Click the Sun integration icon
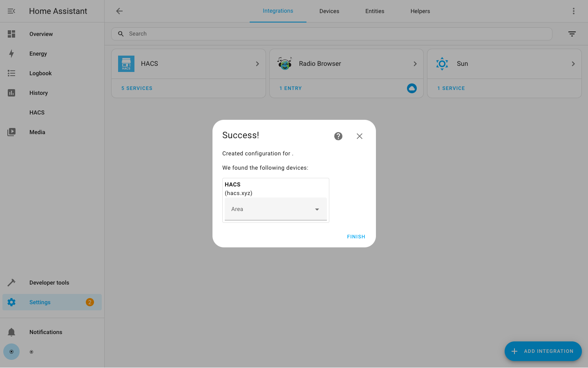 click(442, 64)
